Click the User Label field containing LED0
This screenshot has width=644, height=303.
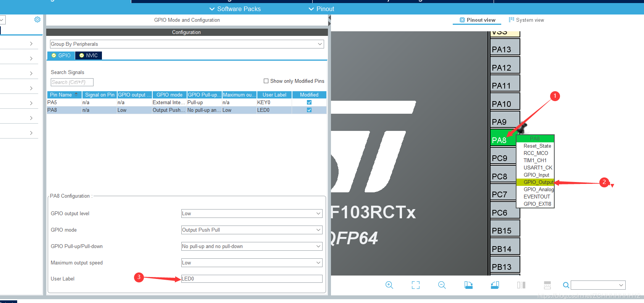point(252,279)
